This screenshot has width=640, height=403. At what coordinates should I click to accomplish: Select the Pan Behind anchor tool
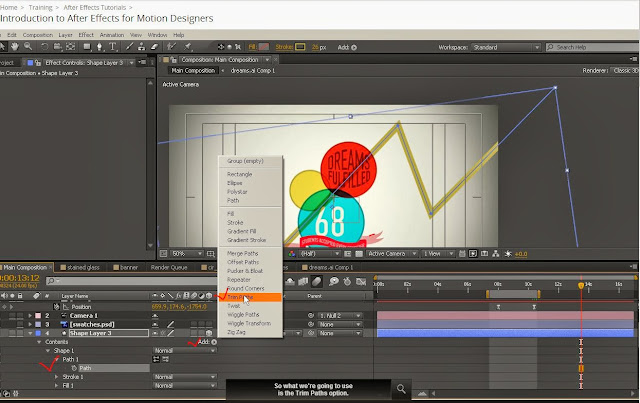point(70,47)
